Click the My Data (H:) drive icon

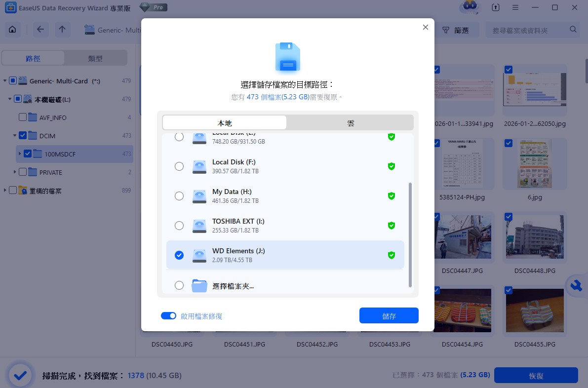click(199, 196)
